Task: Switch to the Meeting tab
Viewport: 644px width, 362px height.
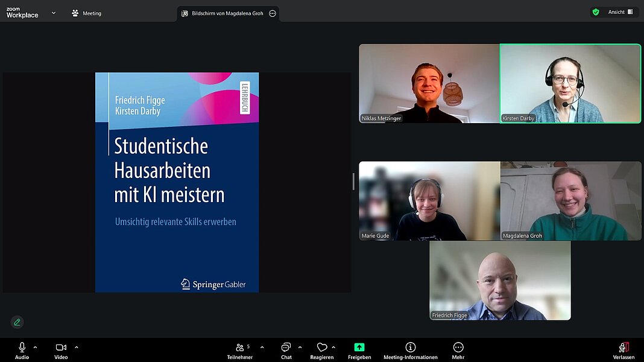Action: coord(87,13)
